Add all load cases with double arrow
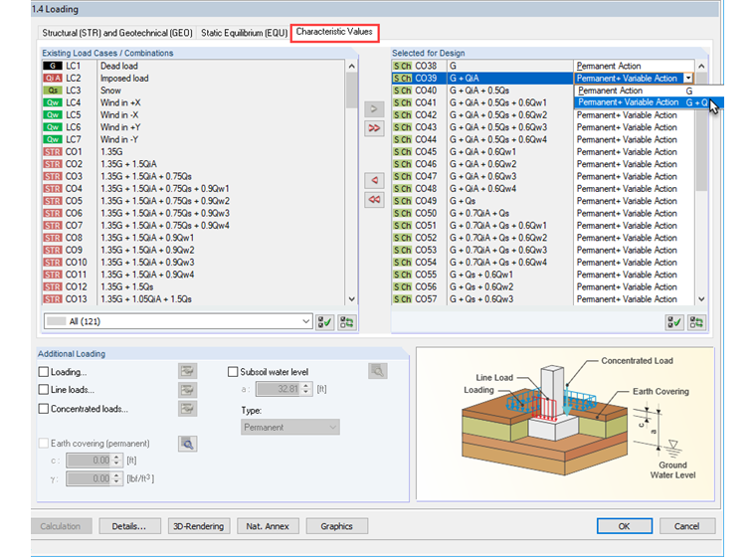The image size is (756, 557). [374, 128]
